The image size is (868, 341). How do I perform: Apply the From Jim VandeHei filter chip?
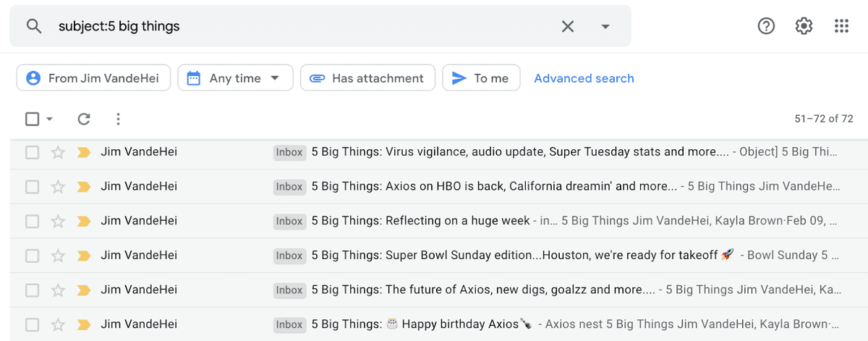pyautogui.click(x=93, y=78)
